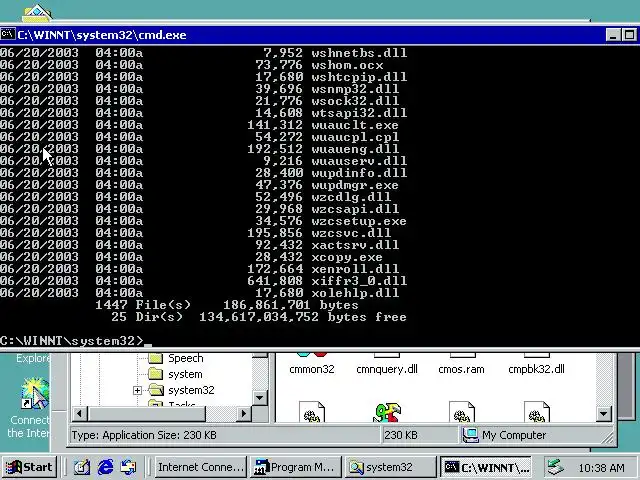This screenshot has height=480, width=640.
Task: Click the file icon below cmmon32
Action: pos(312,412)
